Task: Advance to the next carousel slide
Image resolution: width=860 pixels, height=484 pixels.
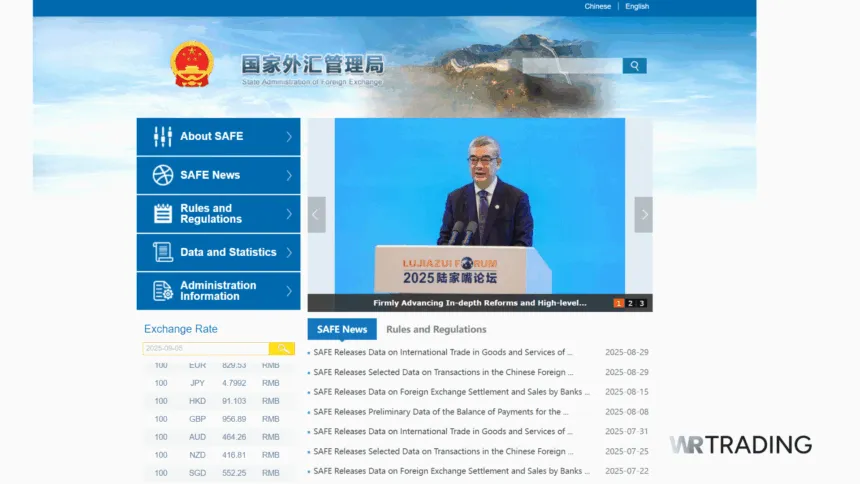Action: (644, 215)
